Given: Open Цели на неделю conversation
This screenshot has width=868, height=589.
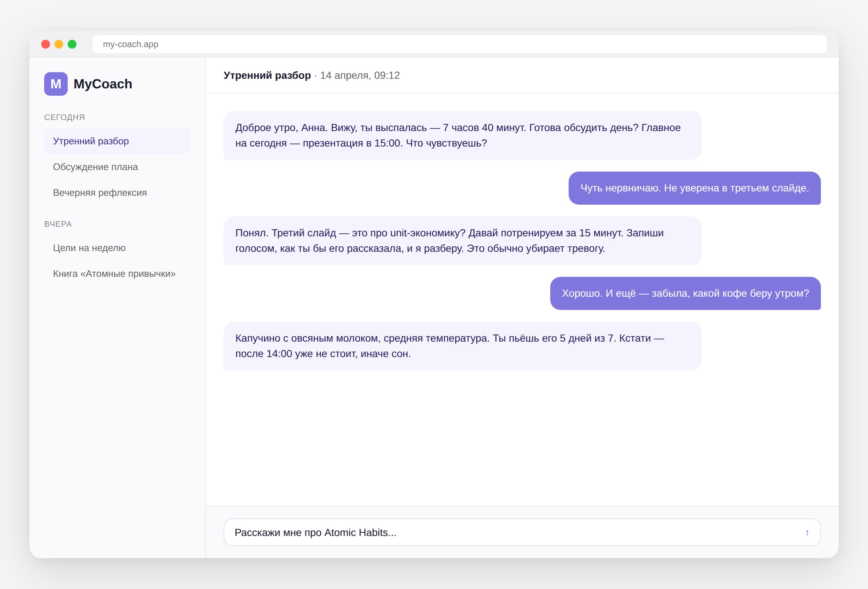Looking at the screenshot, I should click(x=117, y=248).
